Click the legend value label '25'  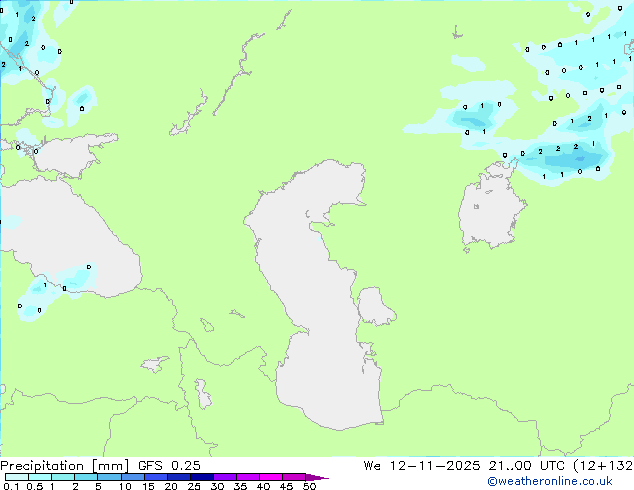pos(194,486)
